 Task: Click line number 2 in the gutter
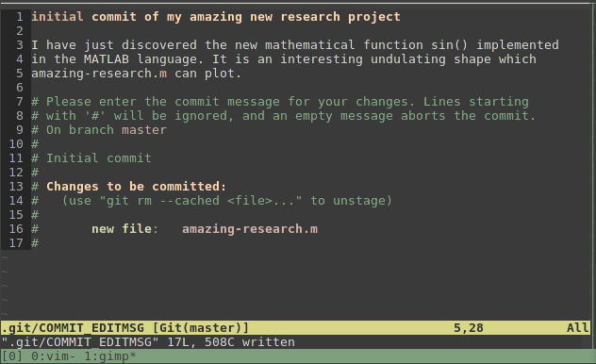point(20,31)
